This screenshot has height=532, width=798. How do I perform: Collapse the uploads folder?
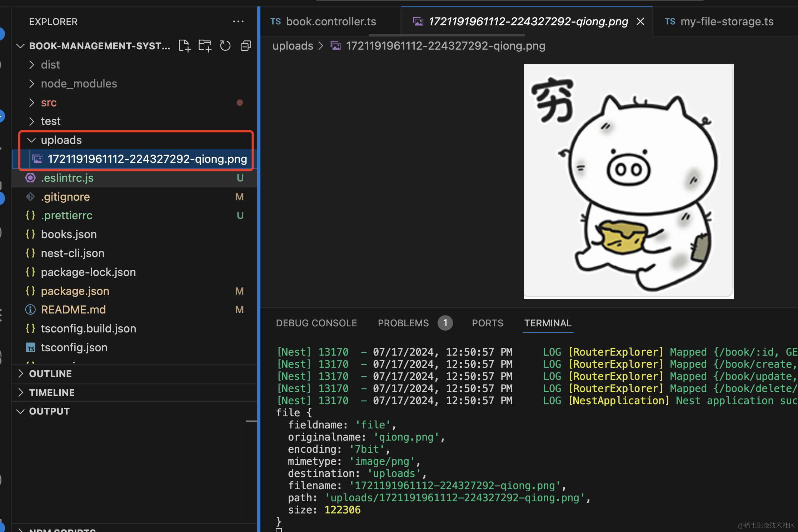coord(61,140)
